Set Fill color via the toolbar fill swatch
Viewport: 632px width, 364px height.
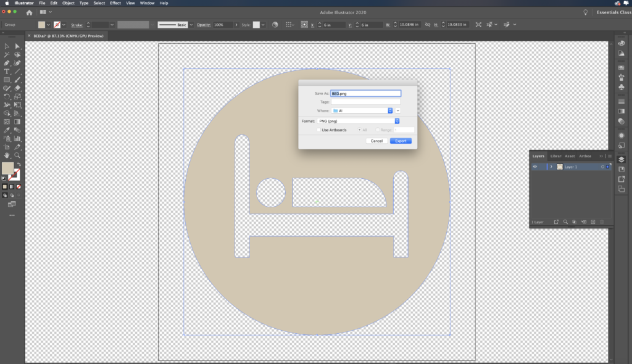[x=7, y=167]
